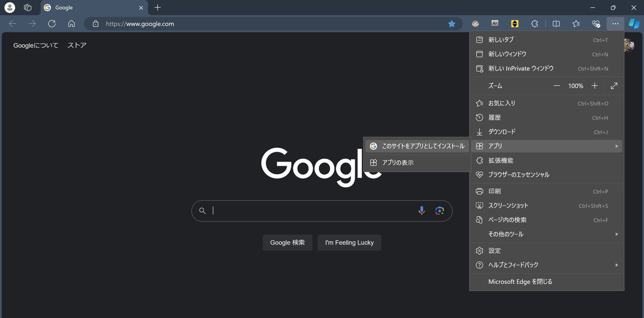Open the ストア link
Screen dimensions: 644x318
point(77,46)
